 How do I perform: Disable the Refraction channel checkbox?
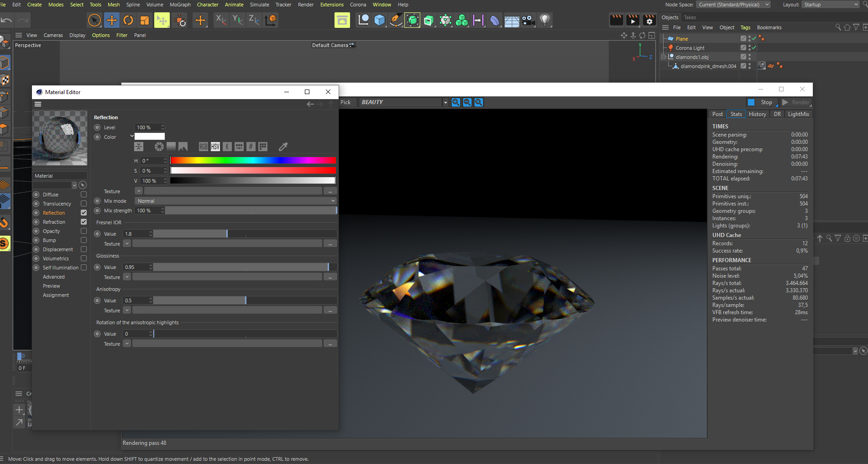click(84, 222)
